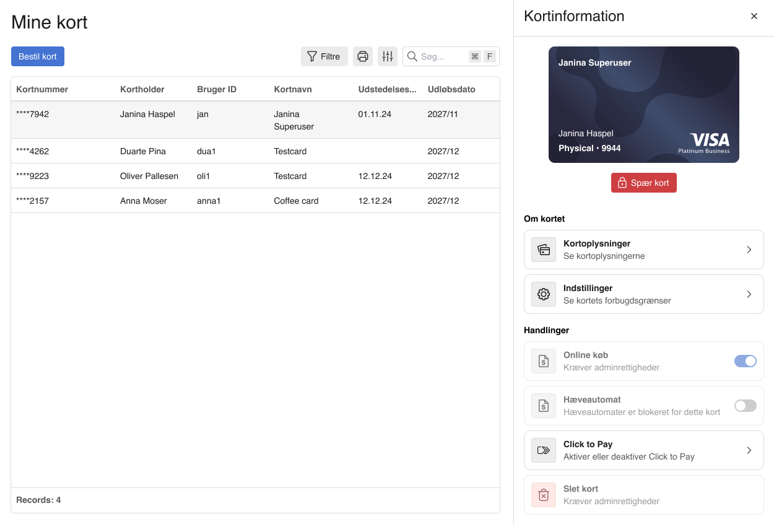This screenshot has height=532, width=774.
Task: Sort by the Udløbsdato column header
Action: coord(451,89)
